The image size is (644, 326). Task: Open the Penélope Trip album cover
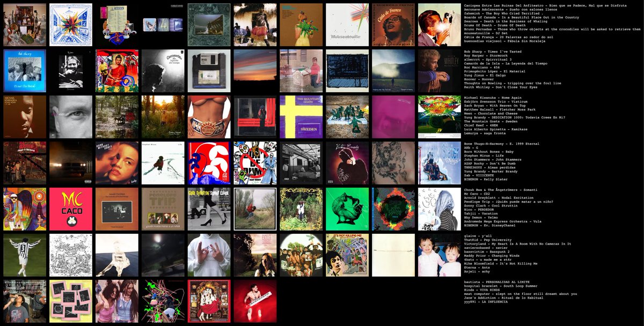[x=163, y=209]
